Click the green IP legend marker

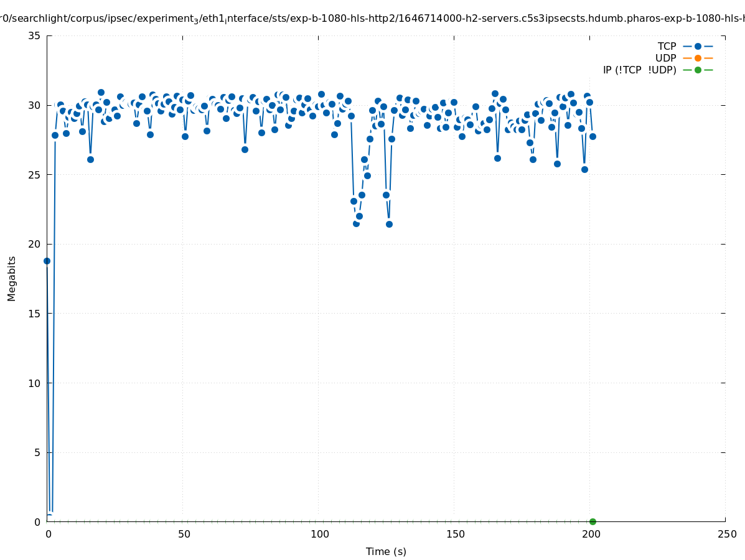698,70
